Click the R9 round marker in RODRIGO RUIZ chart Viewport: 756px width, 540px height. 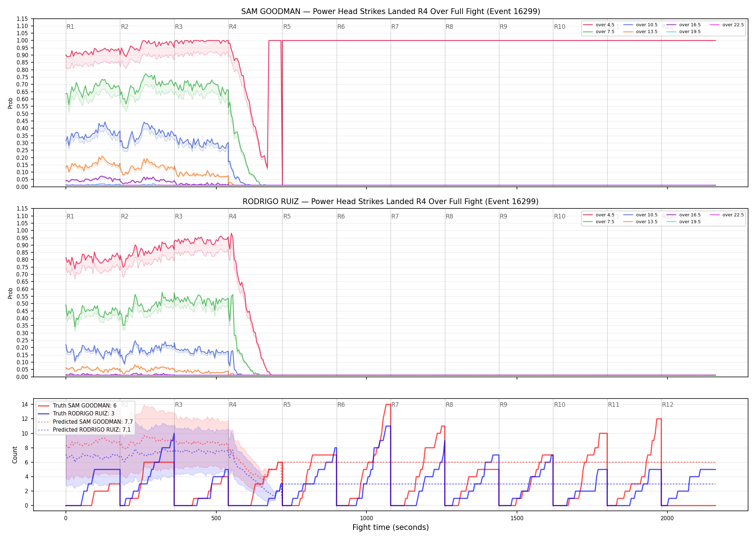point(504,216)
